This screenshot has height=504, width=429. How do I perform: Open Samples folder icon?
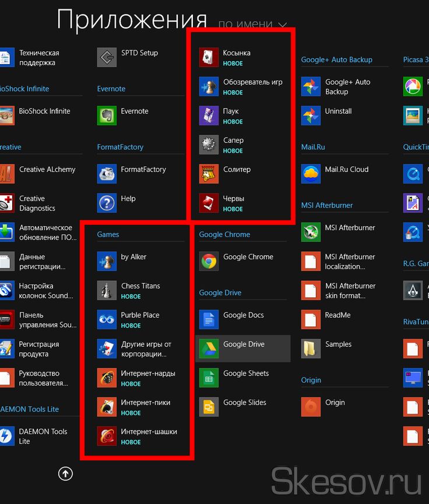point(311,349)
